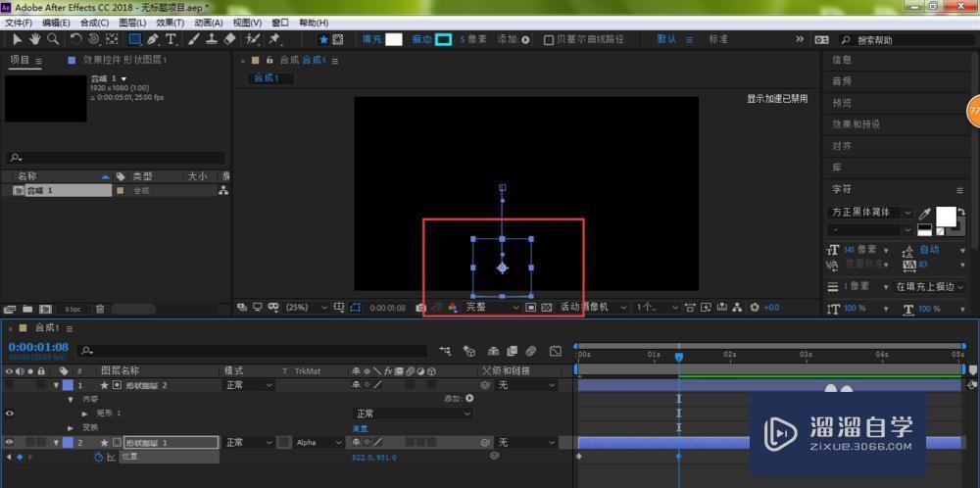This screenshot has height=488, width=980.
Task: Open the 文件(F) menu
Action: (18, 23)
